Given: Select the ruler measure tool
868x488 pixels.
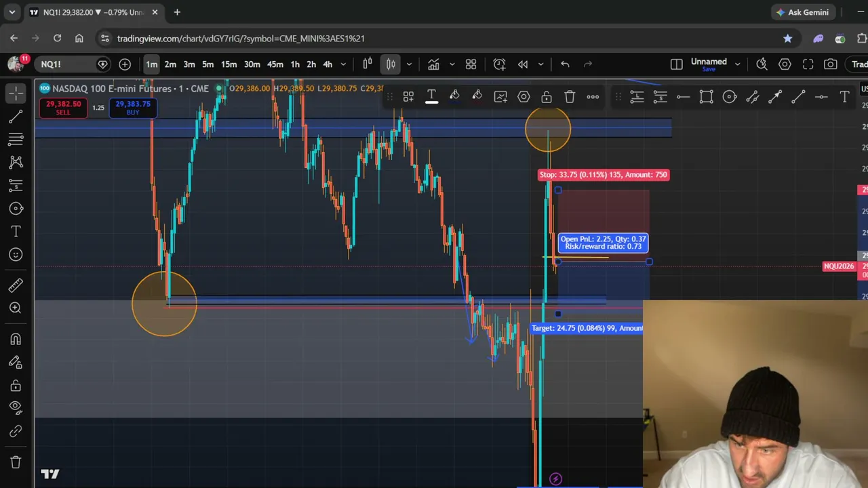Looking at the screenshot, I should pyautogui.click(x=16, y=285).
